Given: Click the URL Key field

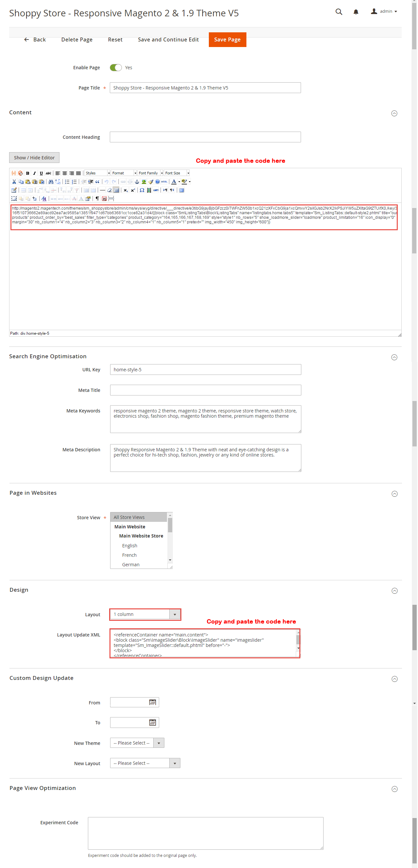Looking at the screenshot, I should point(205,369).
